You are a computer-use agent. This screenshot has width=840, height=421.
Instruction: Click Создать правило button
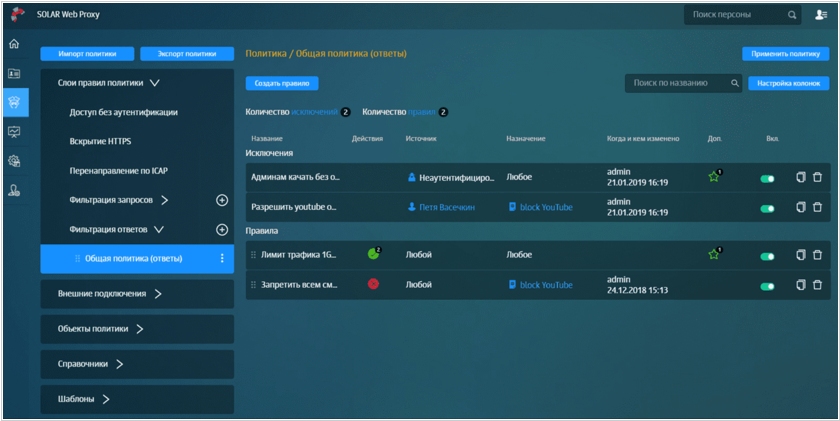click(282, 83)
